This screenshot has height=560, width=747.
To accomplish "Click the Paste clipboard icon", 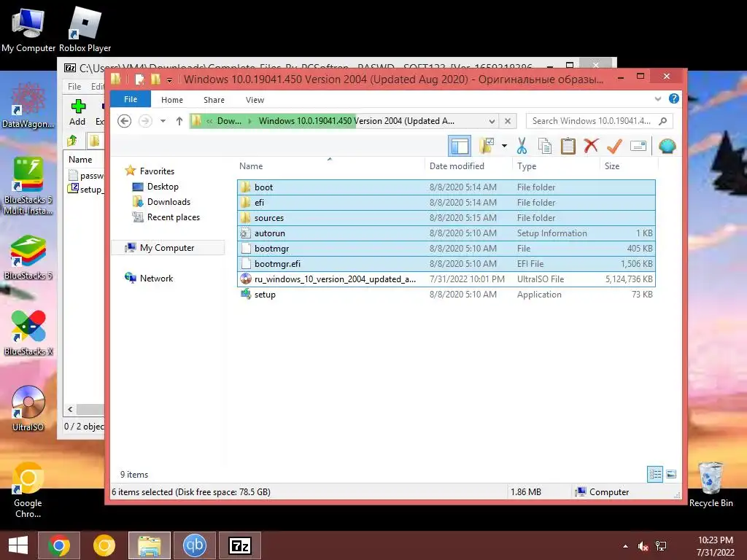I will coord(568,146).
